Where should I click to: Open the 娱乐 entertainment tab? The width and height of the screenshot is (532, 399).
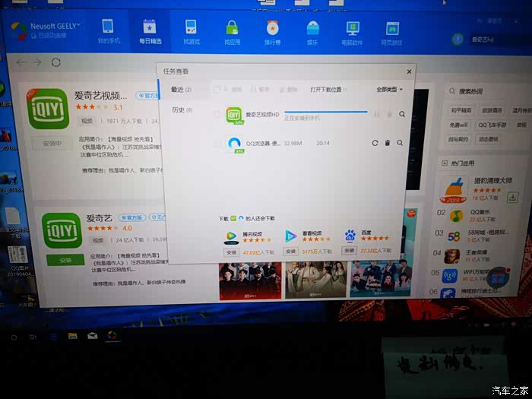pyautogui.click(x=312, y=33)
